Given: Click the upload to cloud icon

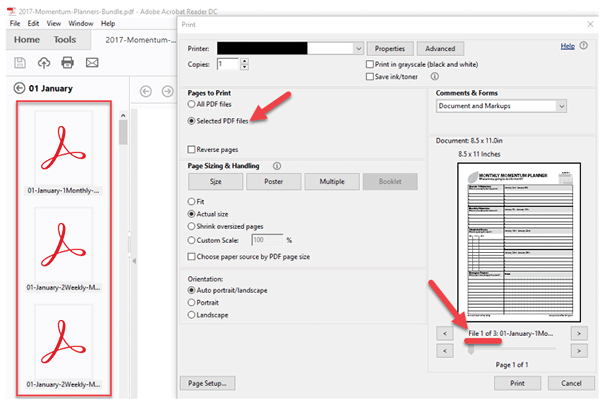Looking at the screenshot, I should point(44,62).
